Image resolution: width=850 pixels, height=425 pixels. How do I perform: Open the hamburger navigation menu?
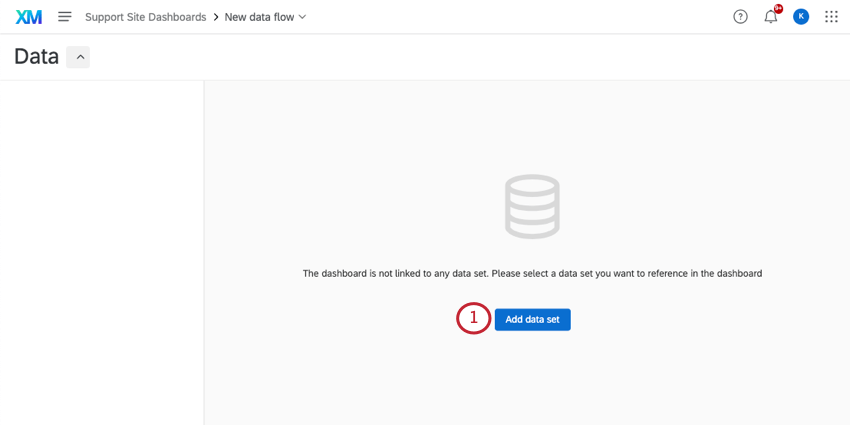coord(65,17)
